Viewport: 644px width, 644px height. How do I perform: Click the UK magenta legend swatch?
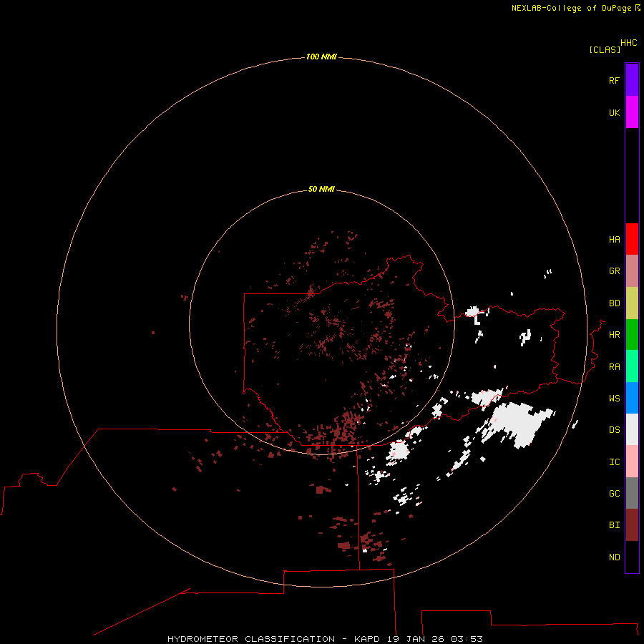pyautogui.click(x=632, y=112)
